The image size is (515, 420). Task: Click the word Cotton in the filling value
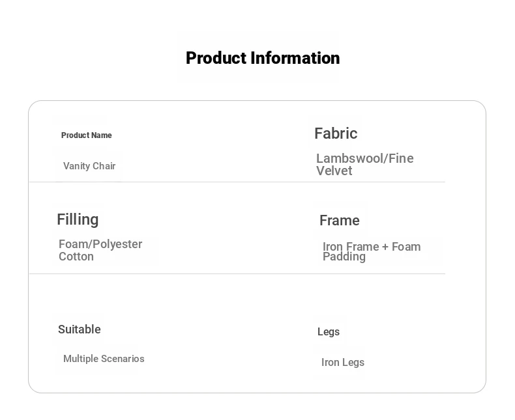[x=76, y=257]
